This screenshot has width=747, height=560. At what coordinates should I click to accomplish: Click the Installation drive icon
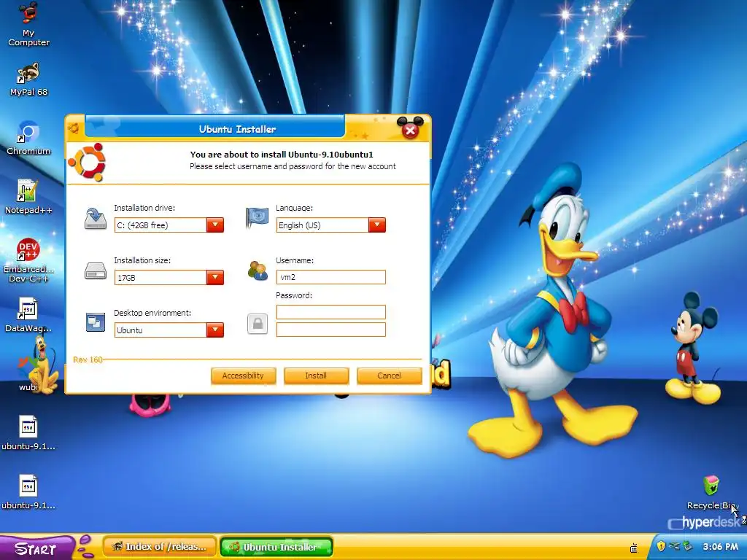96,219
